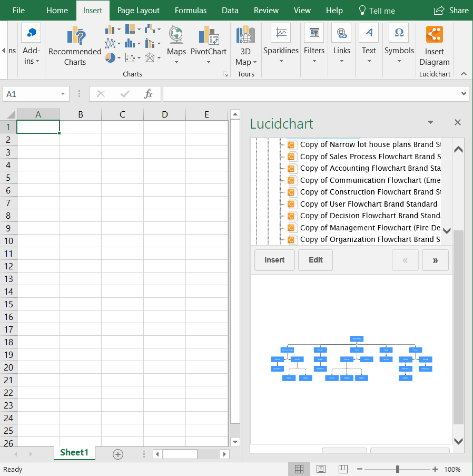Insert a combo chart
Viewport: 473px width, 476px height.
click(x=152, y=43)
